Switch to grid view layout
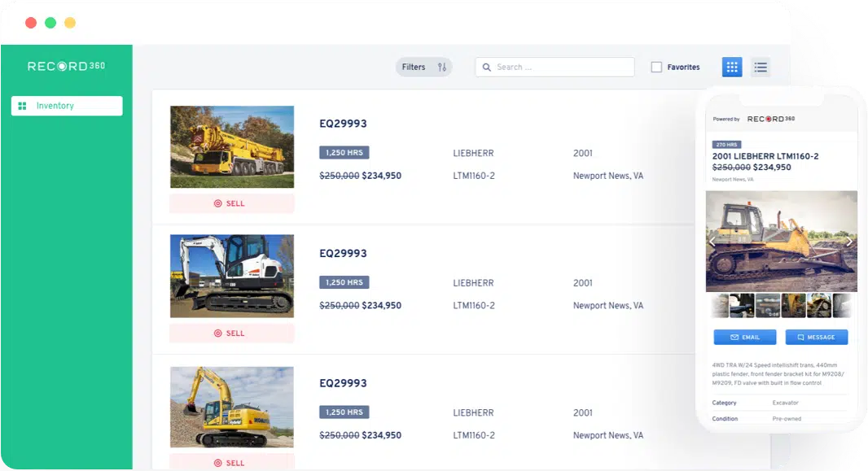 point(731,68)
